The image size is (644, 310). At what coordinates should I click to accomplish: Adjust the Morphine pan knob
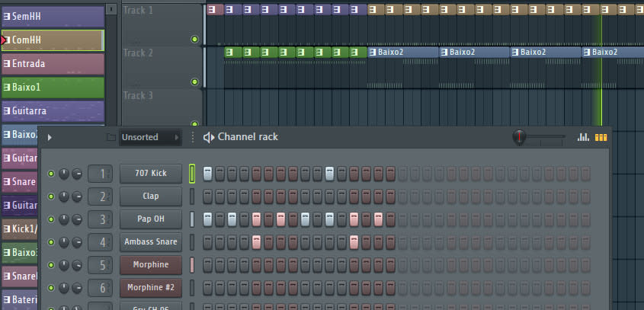coord(64,265)
